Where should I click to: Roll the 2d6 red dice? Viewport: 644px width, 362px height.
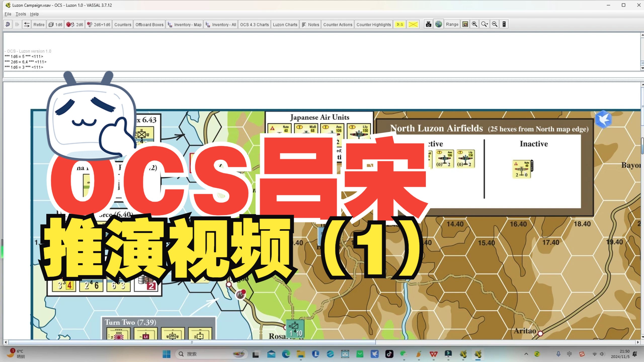pos(75,24)
